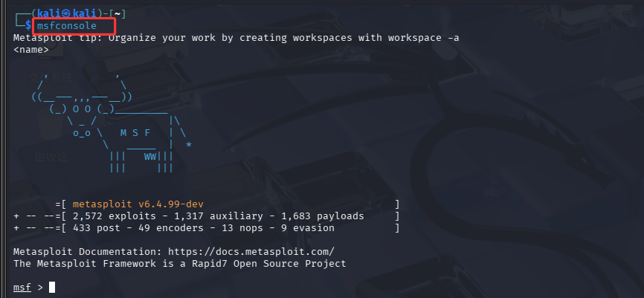Click the 回收站 desktop icon behind the terminal
The width and height of the screenshot is (644, 298).
click(51, 158)
